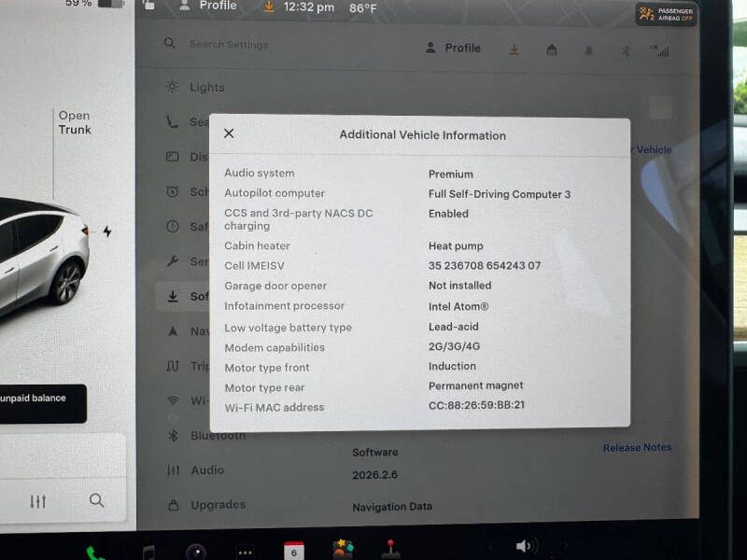
Task: Tap the Bluetooth icon in settings header
Action: [x=626, y=51]
